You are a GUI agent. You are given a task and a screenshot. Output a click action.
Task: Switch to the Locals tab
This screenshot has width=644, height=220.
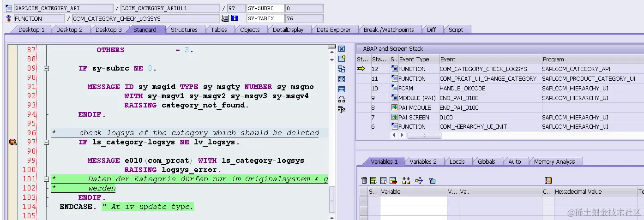click(x=457, y=161)
